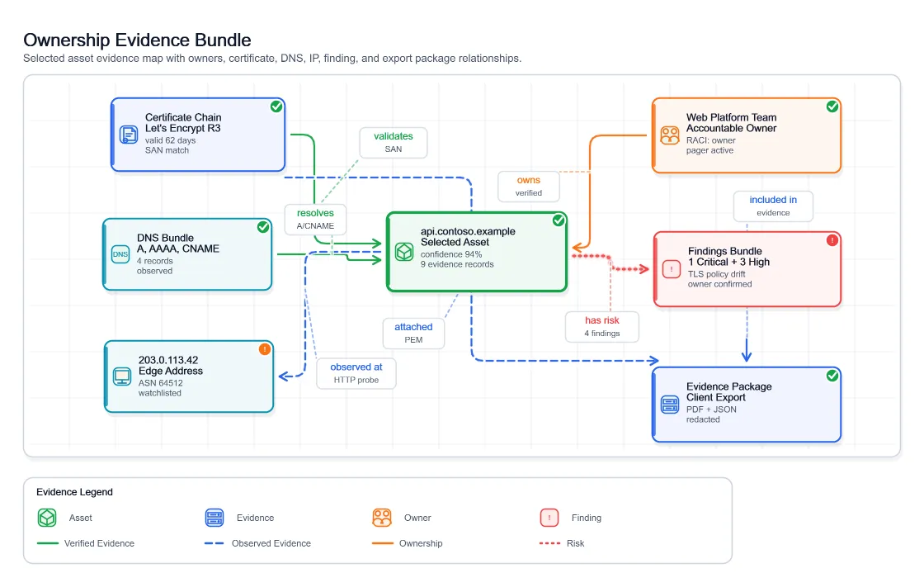Click '1 Critical + 3 High' text
This screenshot has width=924, height=587.
(x=729, y=262)
